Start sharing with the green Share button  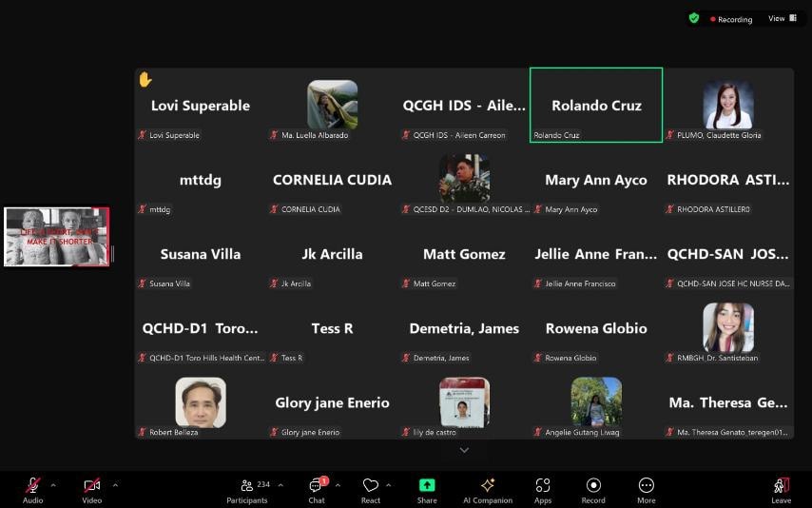(427, 490)
